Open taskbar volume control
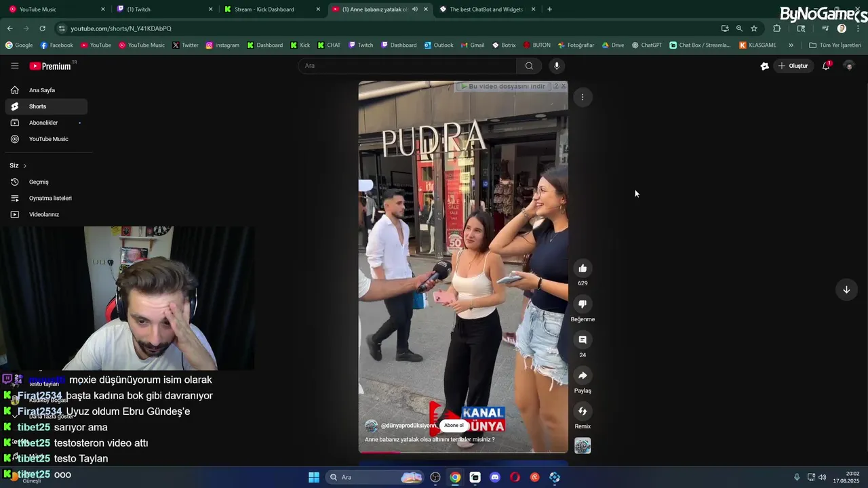Viewport: 868px width, 488px height. (822, 477)
